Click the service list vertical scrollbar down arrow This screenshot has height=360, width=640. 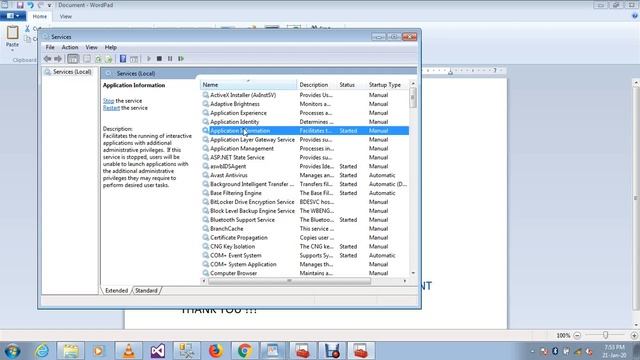(413, 273)
